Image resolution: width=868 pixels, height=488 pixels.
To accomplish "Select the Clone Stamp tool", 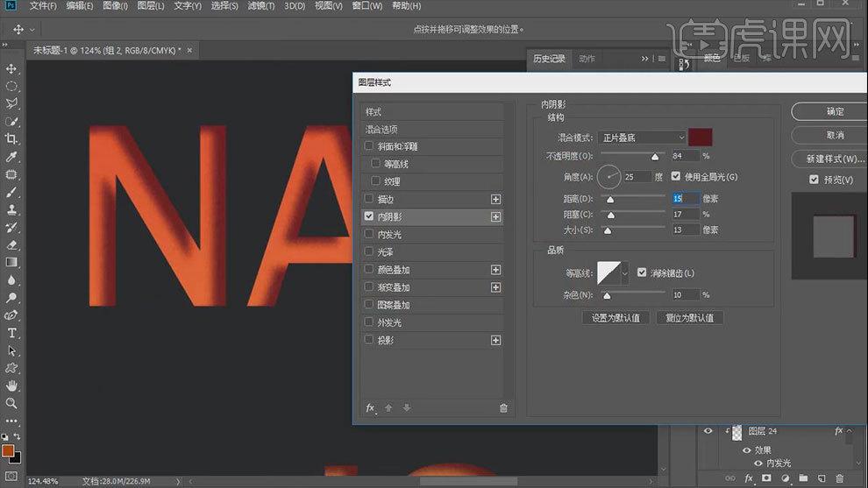I will click(11, 209).
